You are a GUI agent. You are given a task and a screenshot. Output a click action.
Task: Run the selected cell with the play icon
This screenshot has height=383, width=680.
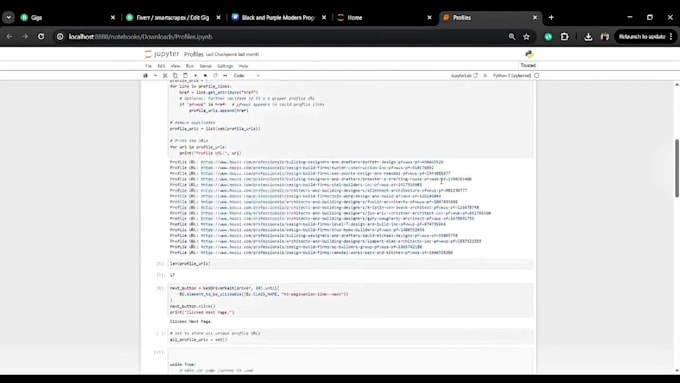(x=195, y=75)
